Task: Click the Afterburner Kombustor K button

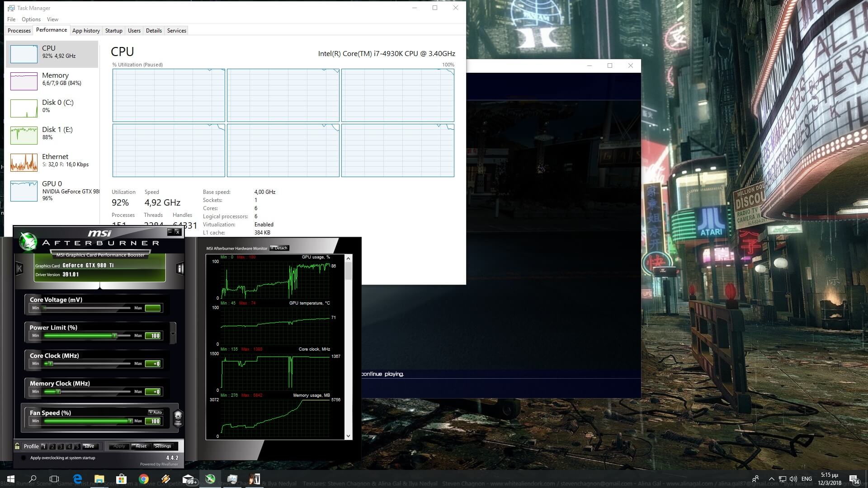Action: point(19,269)
